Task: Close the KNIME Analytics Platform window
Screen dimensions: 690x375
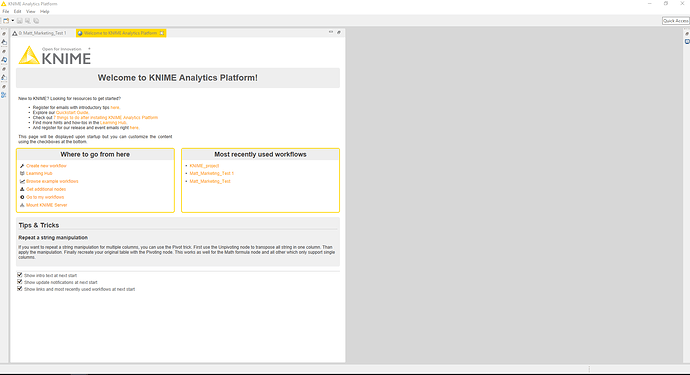Action: click(x=682, y=4)
